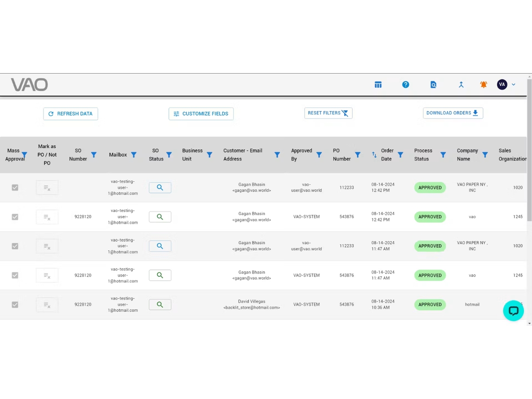Click the Refresh Data button
The width and height of the screenshot is (532, 399).
coord(70,114)
